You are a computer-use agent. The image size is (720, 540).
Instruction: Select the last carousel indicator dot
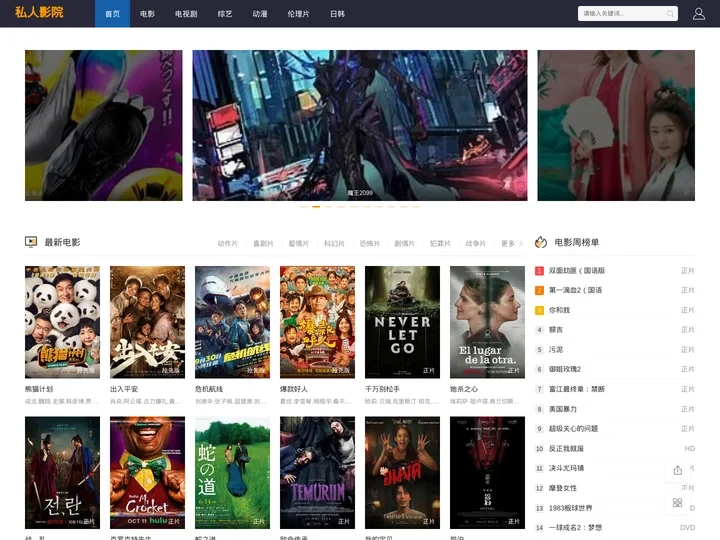point(416,207)
